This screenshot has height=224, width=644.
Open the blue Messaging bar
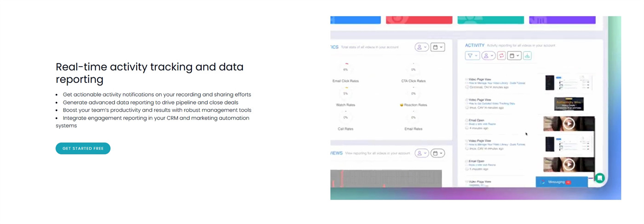(x=562, y=182)
